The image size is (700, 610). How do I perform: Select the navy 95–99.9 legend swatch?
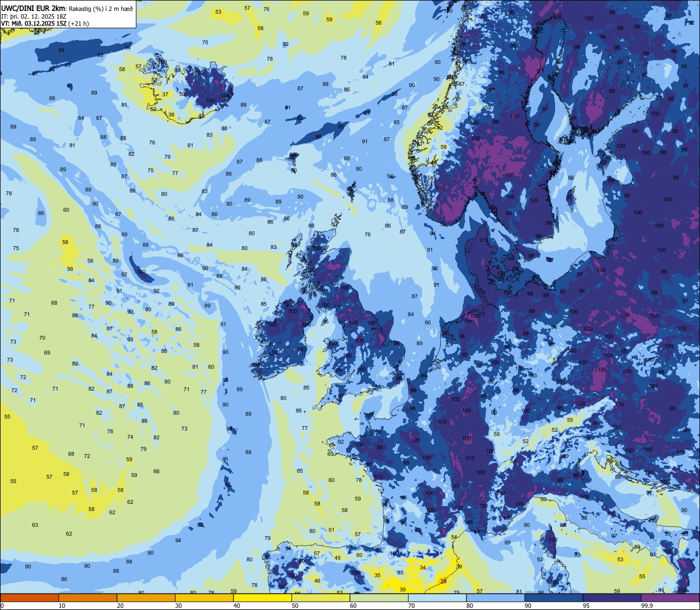(x=612, y=597)
